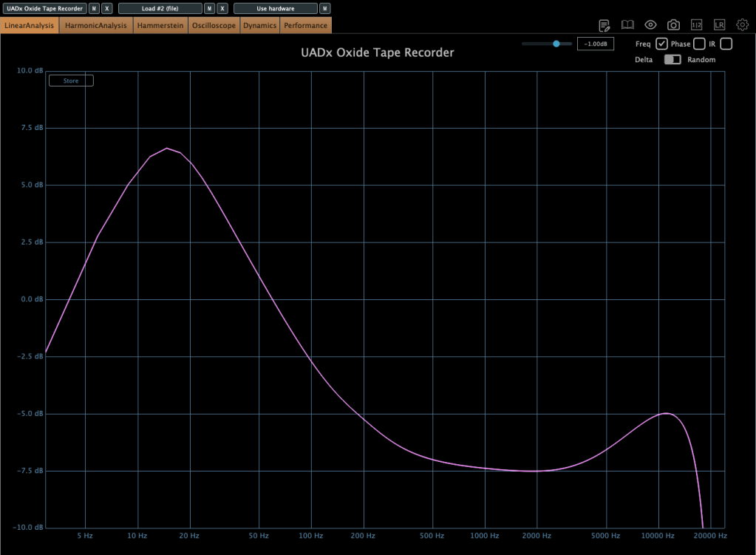Uncheck the Freq checkbox

[x=661, y=44]
